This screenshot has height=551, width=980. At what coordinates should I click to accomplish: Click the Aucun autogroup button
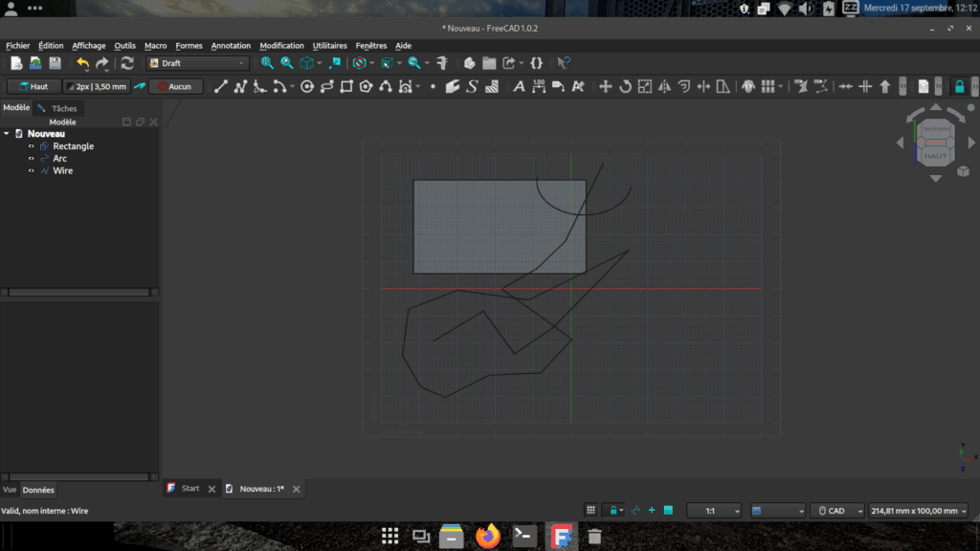tap(176, 87)
